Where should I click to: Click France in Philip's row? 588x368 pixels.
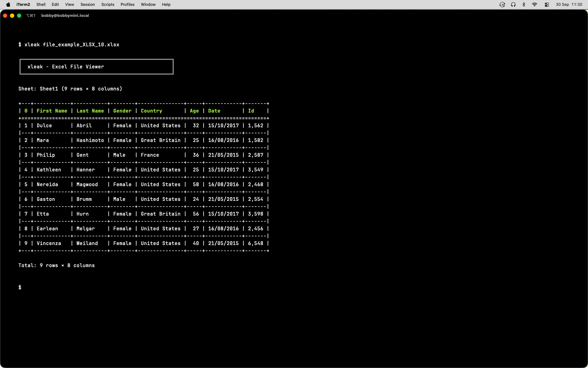pyautogui.click(x=150, y=155)
